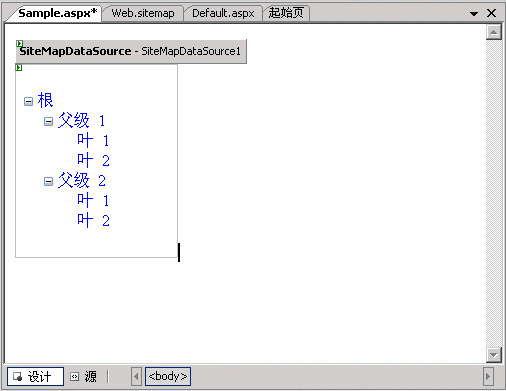Switch to 源 source view
This screenshot has width=506, height=391.
click(84, 377)
